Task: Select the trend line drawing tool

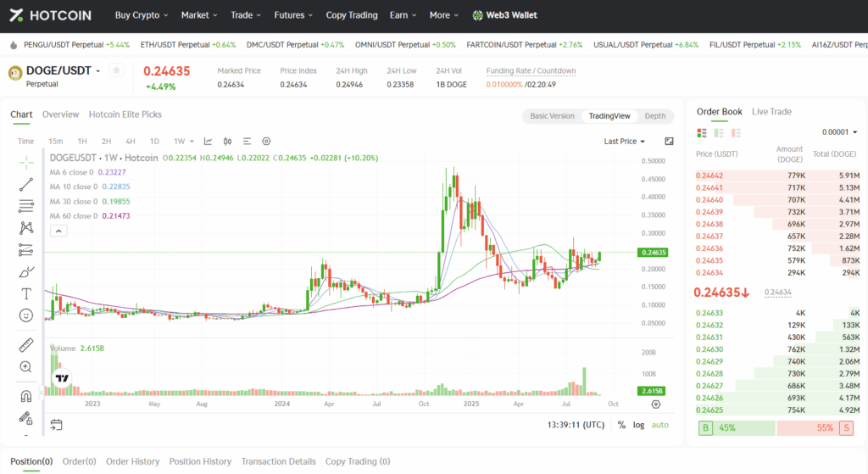Action: pos(26,184)
